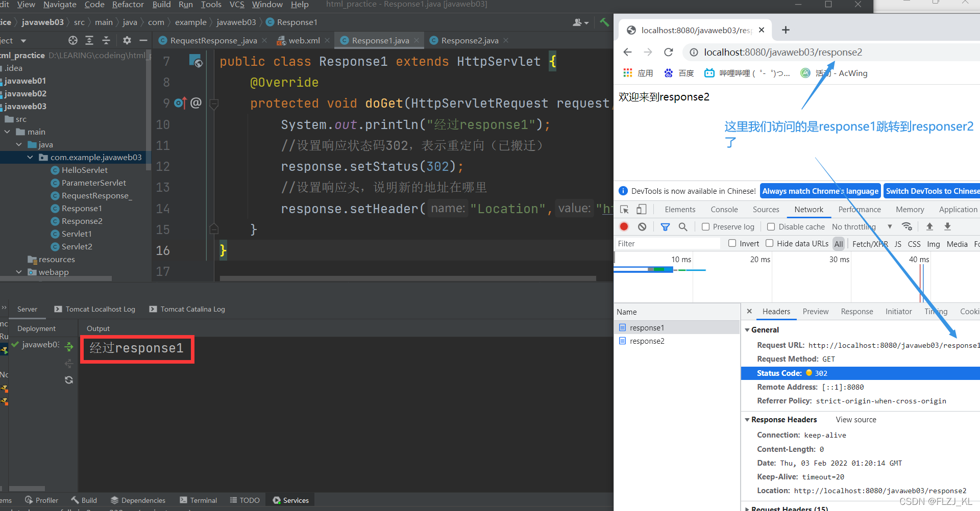The width and height of the screenshot is (980, 511).
Task: Reload the Chrome page
Action: 668,52
